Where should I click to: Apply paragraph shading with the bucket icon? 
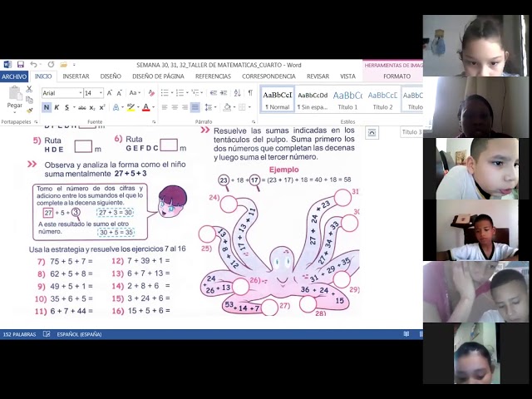(227, 107)
